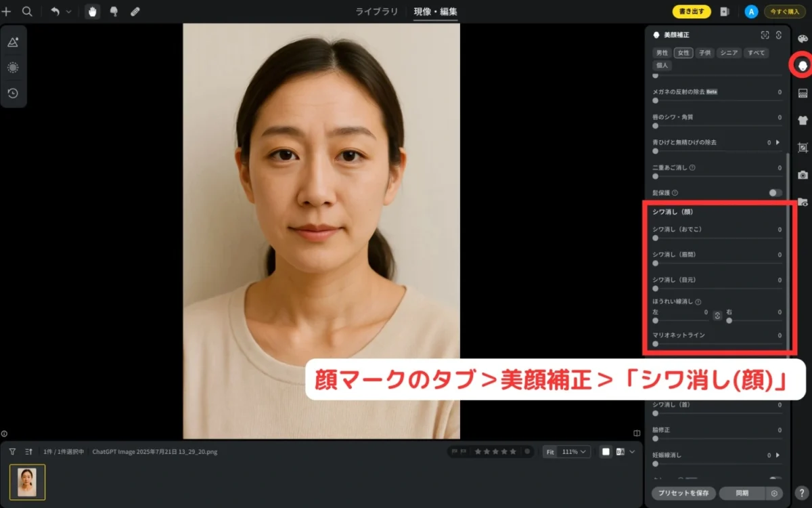Image resolution: width=812 pixels, height=508 pixels.
Task: Open the clothing T-shirt tab icon
Action: tap(803, 120)
